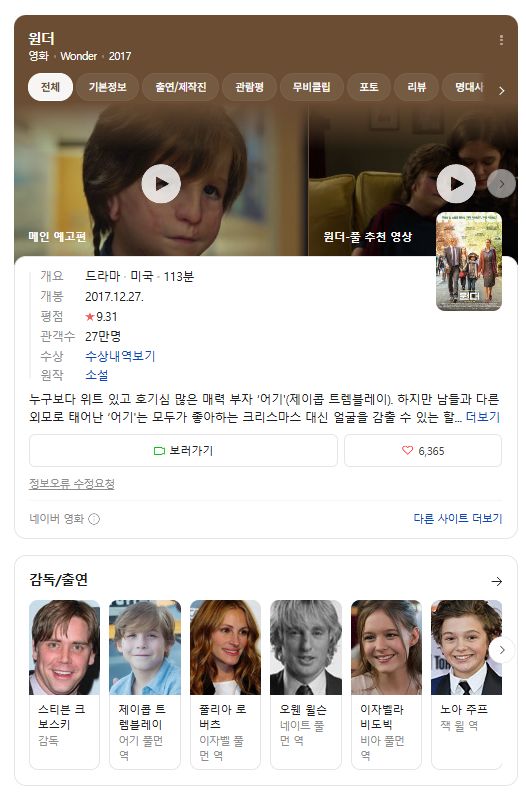Click the 보러가기 watch button
526x794 pixels.
click(183, 450)
